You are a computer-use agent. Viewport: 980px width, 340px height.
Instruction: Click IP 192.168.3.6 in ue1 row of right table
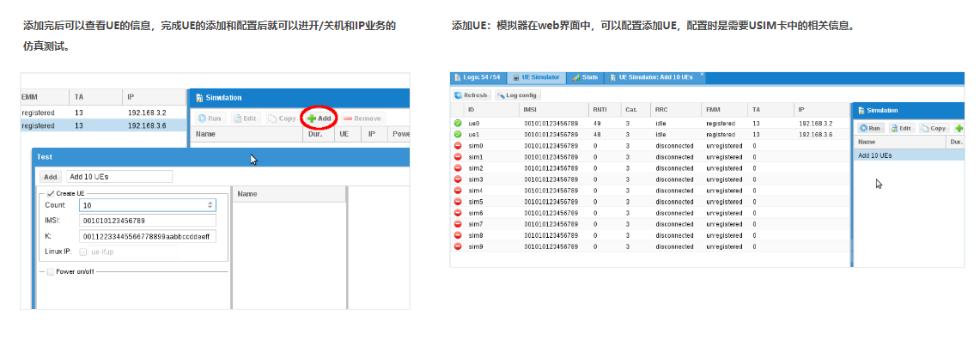click(x=816, y=135)
